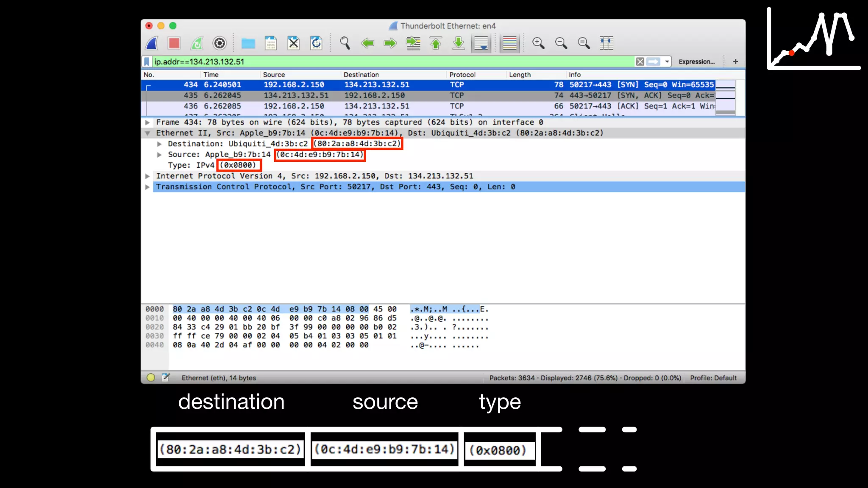Open the filter Expression dialog
868x488 pixels.
(x=696, y=62)
